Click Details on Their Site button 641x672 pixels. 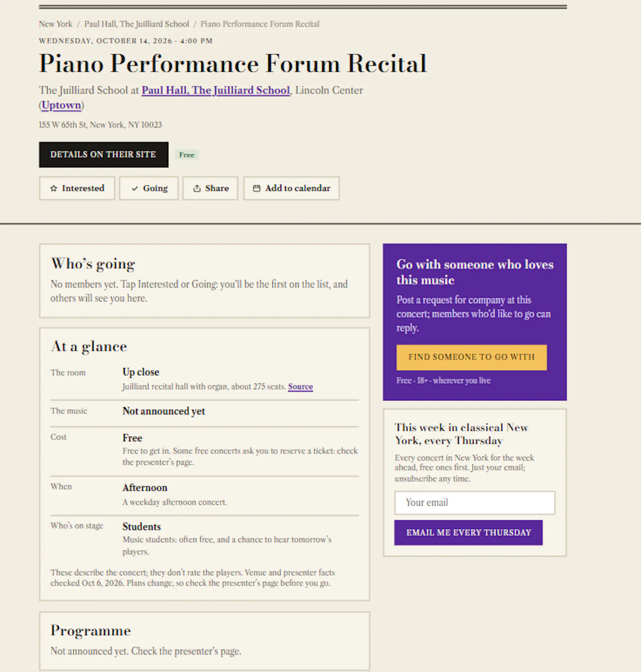coord(104,155)
